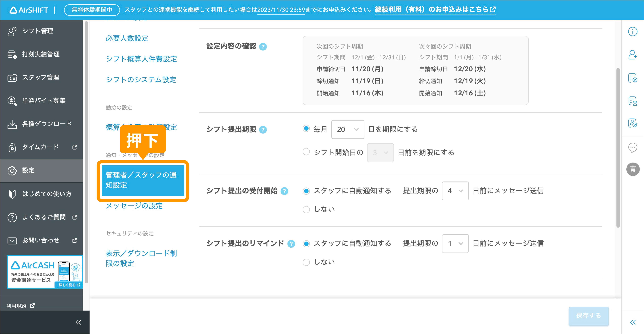Click external link icon beside タイムカード
The image size is (644, 334).
pyautogui.click(x=75, y=147)
